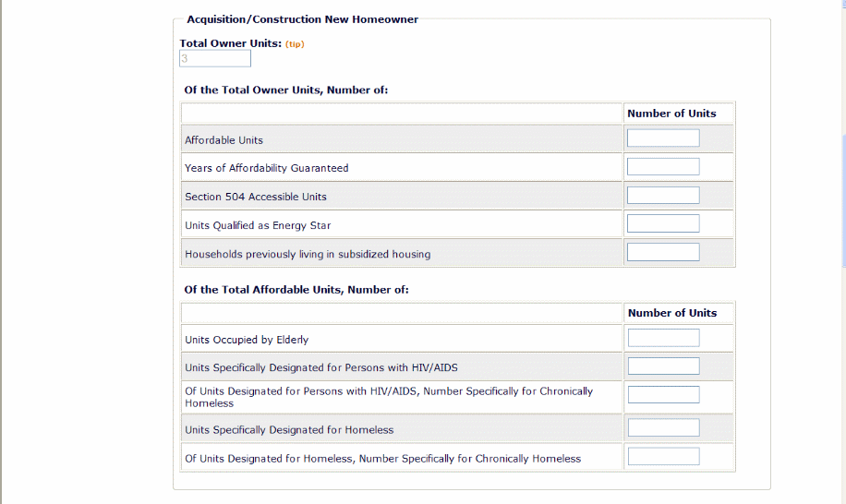
Task: Select the Units Designated for Persons with HIV/AIDS field
Action: (x=663, y=366)
